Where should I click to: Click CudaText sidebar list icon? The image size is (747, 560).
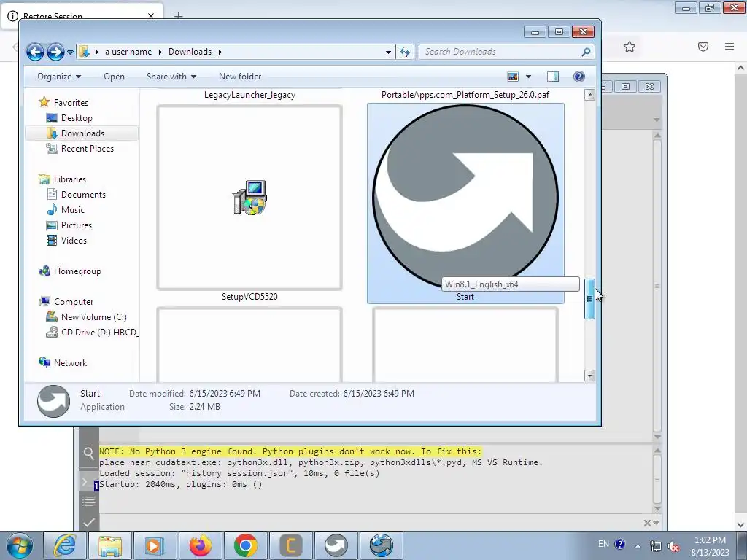pos(88,501)
